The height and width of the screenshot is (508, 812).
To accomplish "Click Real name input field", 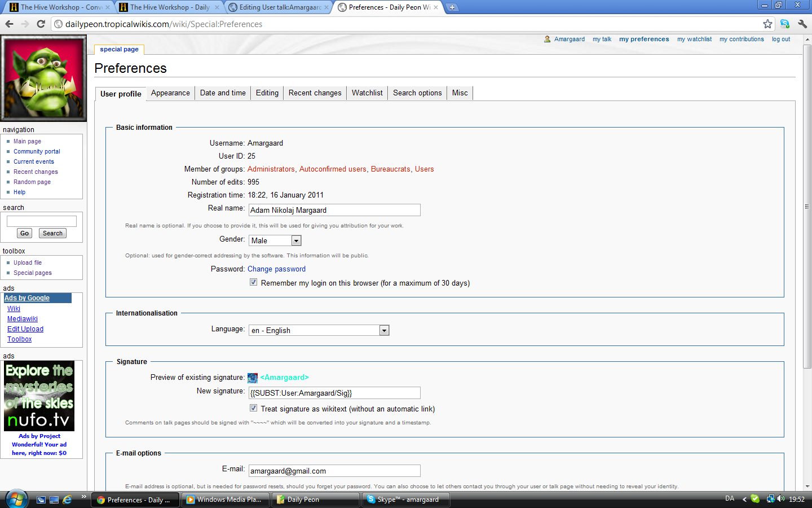I will [334, 210].
